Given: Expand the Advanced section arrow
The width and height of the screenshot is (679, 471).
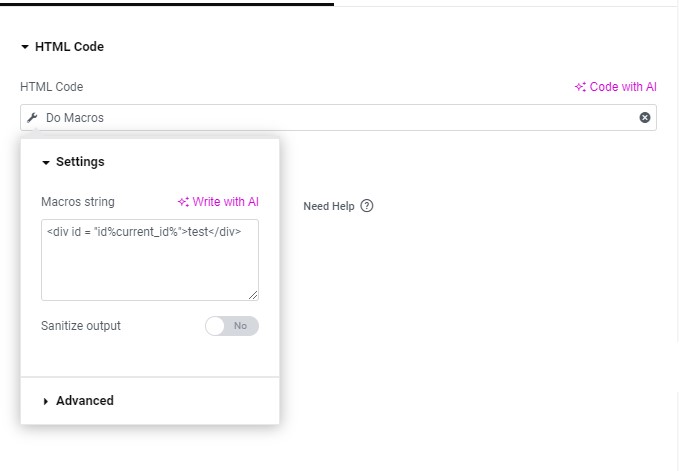Looking at the screenshot, I should tap(45, 401).
